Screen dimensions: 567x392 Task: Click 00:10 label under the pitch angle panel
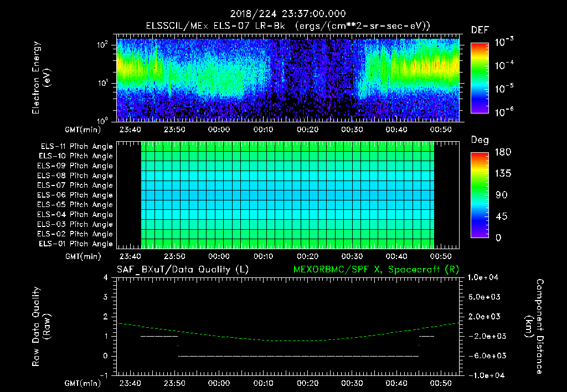click(263, 256)
